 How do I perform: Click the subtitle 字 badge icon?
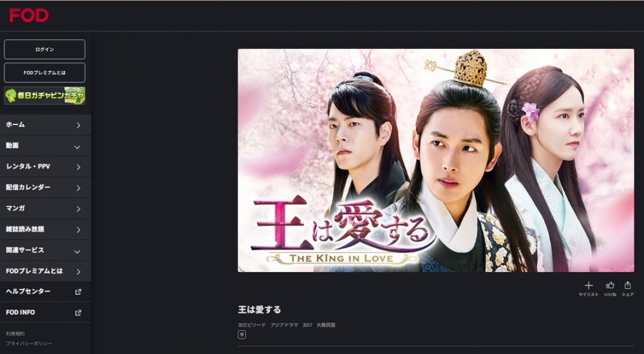[242, 335]
